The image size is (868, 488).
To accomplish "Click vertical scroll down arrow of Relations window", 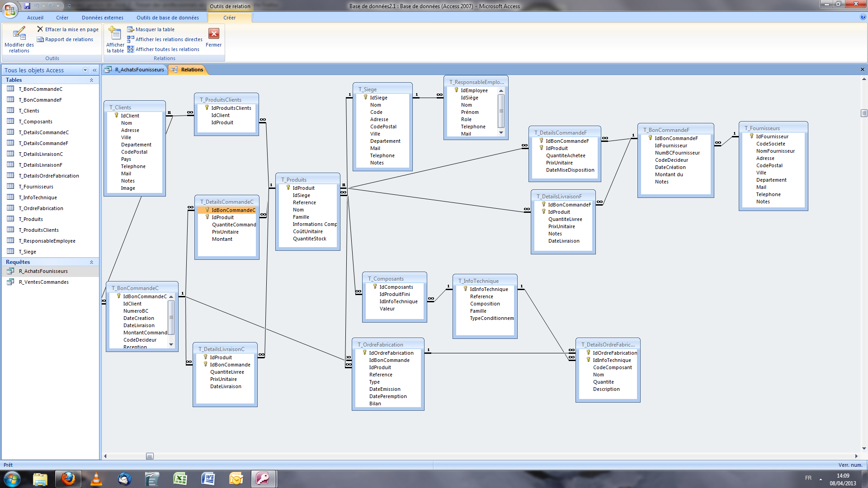I will point(864,449).
